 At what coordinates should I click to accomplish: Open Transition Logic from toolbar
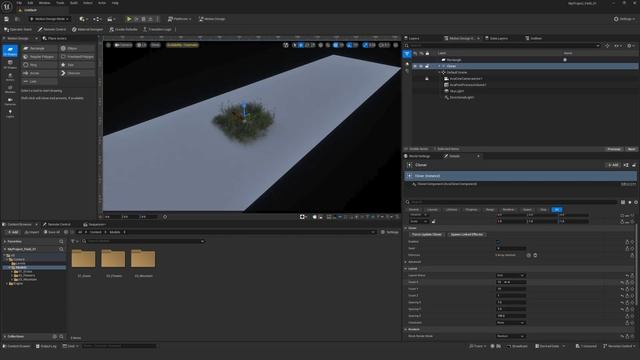[157, 29]
